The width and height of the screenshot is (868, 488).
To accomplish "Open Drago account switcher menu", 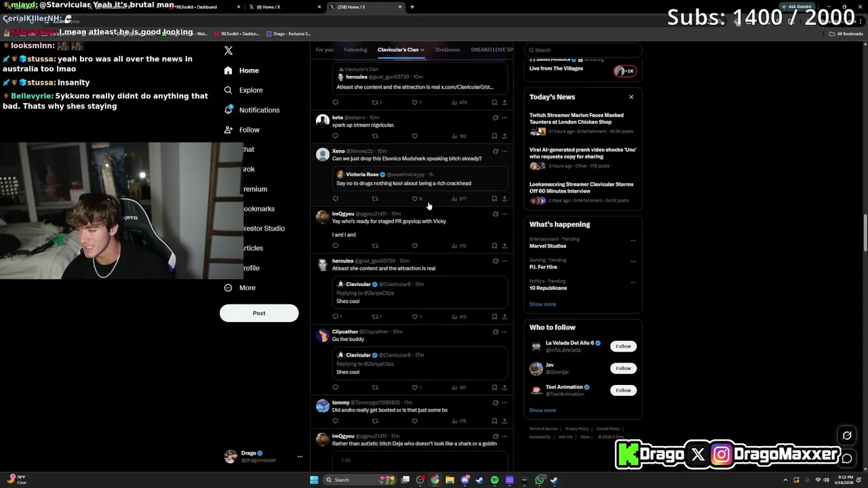I will pyautogui.click(x=300, y=457).
